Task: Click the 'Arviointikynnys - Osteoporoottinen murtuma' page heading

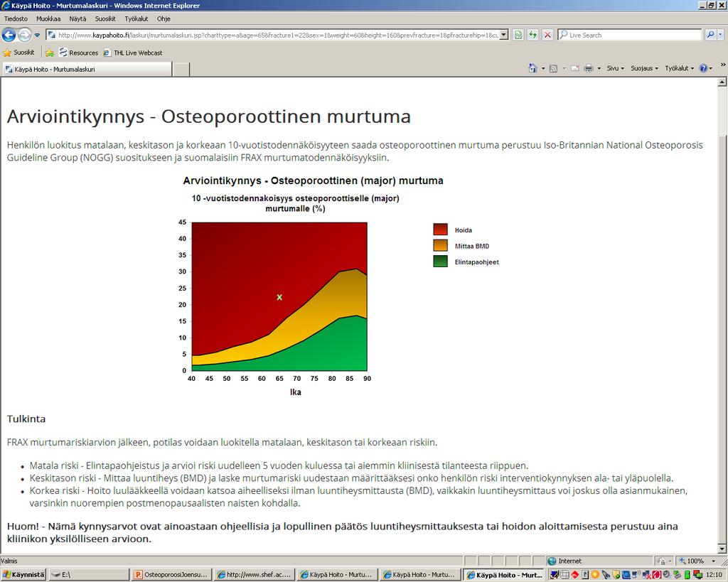Action: [209, 117]
